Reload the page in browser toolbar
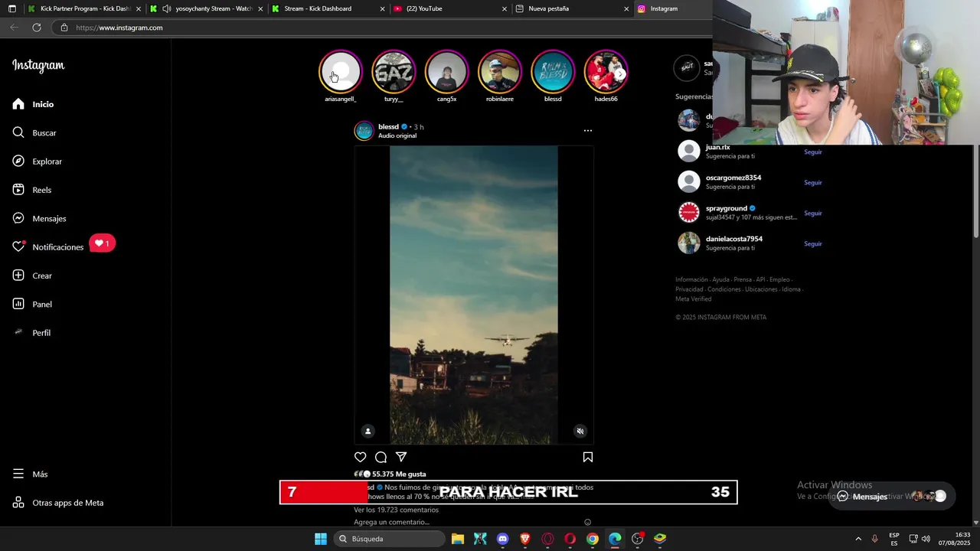The width and height of the screenshot is (980, 551). coord(36,28)
